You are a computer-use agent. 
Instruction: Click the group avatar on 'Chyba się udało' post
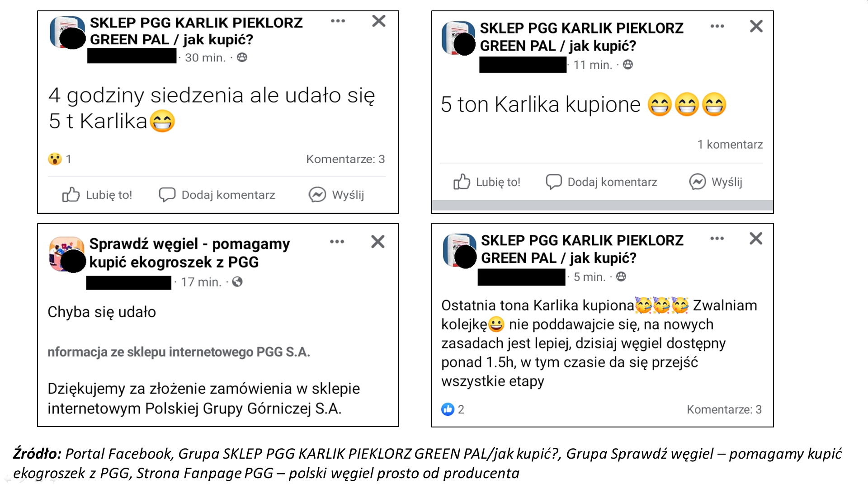tap(67, 254)
